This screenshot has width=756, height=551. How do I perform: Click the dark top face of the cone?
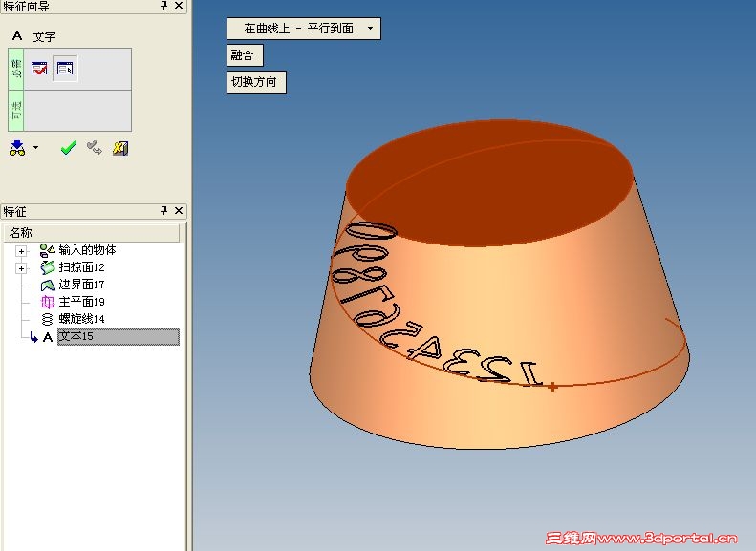point(489,183)
